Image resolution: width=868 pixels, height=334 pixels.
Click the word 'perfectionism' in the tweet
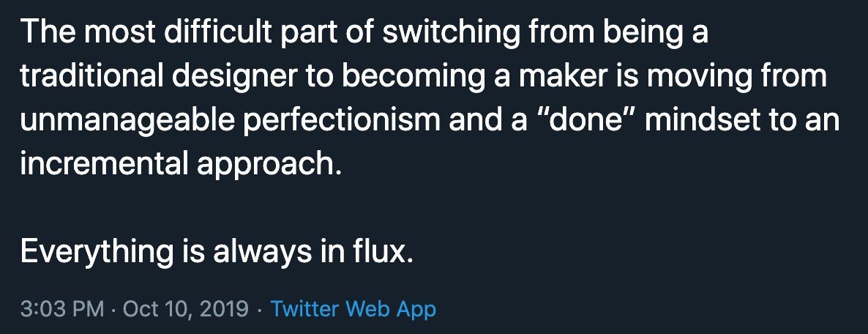[x=342, y=120]
